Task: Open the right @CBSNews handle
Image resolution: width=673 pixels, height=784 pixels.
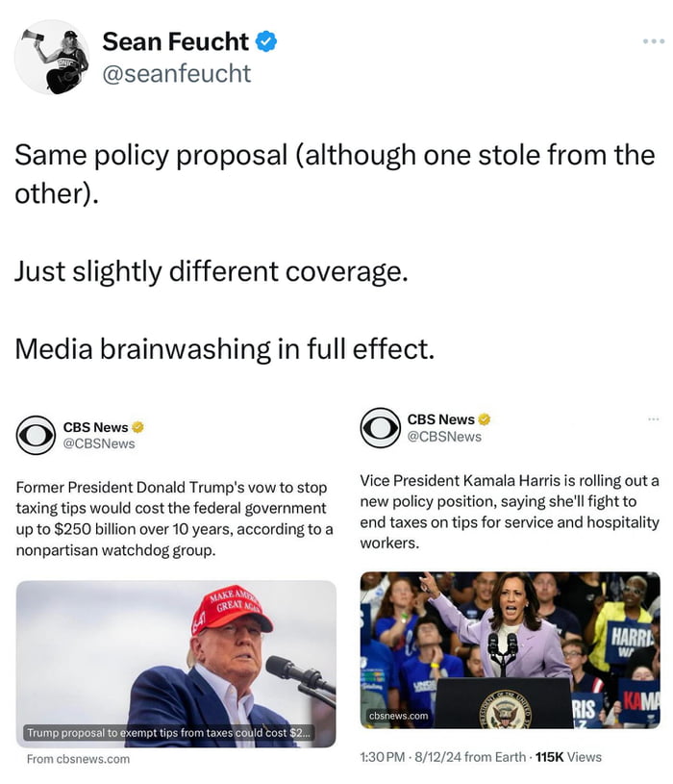Action: (444, 437)
